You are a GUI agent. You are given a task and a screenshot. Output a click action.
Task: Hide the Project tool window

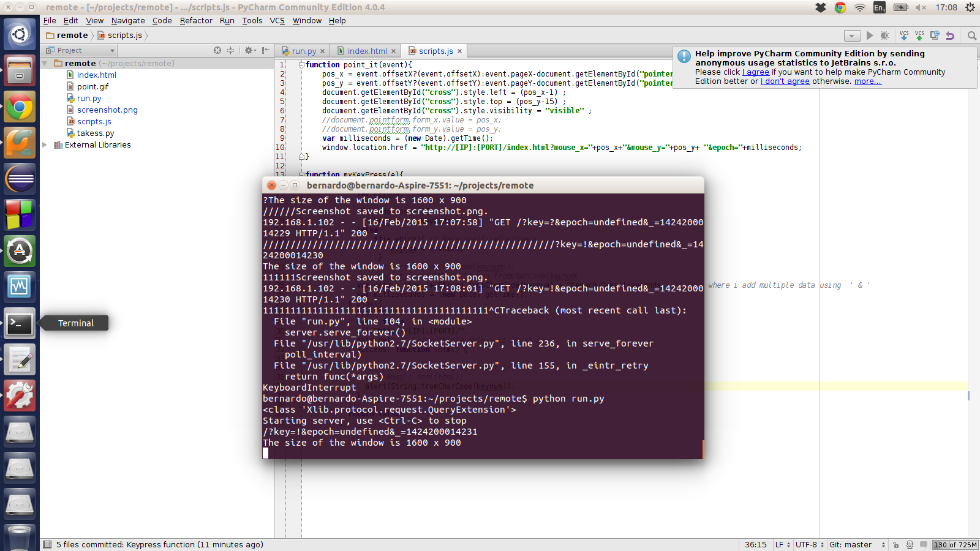pyautogui.click(x=265, y=50)
